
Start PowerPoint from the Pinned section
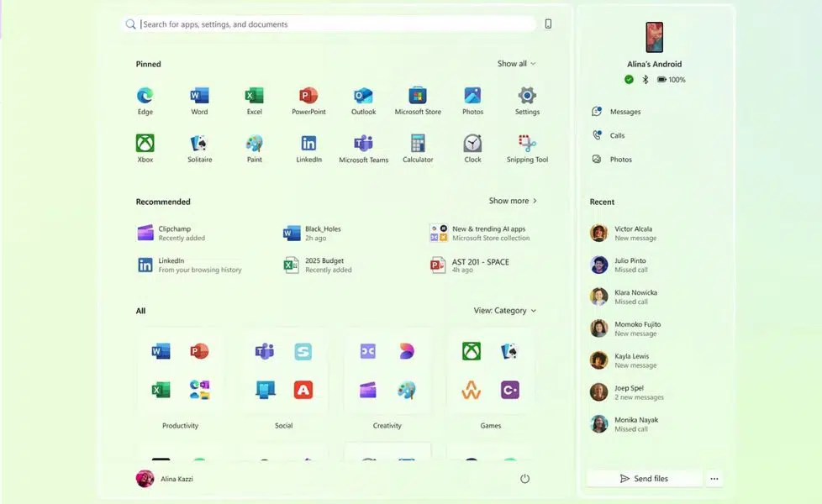(x=308, y=101)
